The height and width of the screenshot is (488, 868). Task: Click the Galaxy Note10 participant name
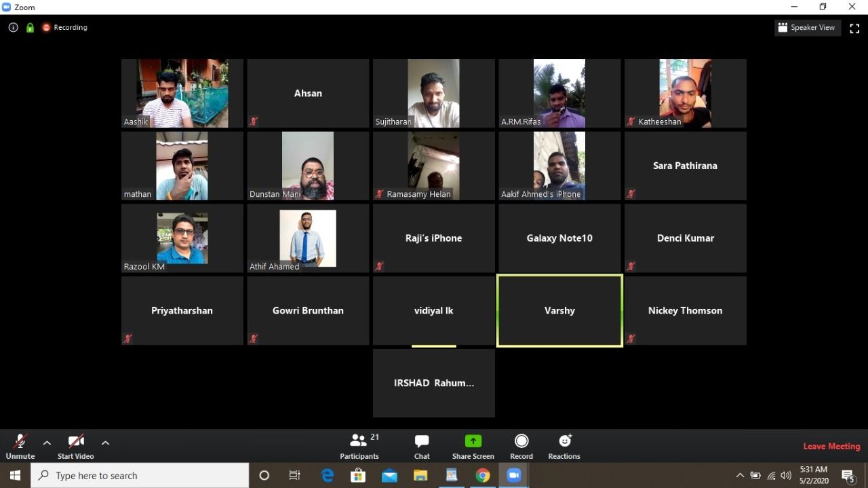(x=559, y=238)
